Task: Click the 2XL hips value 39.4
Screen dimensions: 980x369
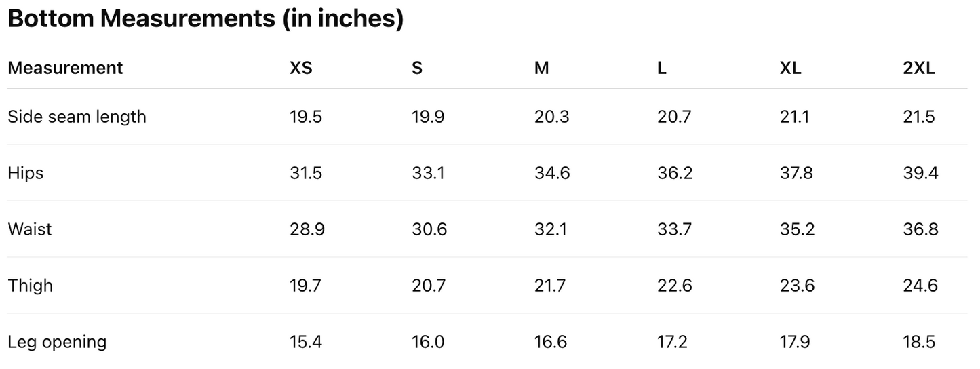Action: click(x=920, y=173)
